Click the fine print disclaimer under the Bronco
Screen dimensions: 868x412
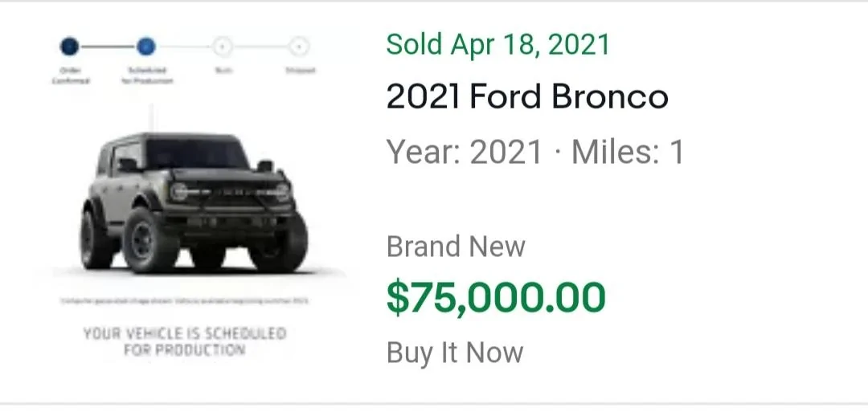(x=184, y=301)
